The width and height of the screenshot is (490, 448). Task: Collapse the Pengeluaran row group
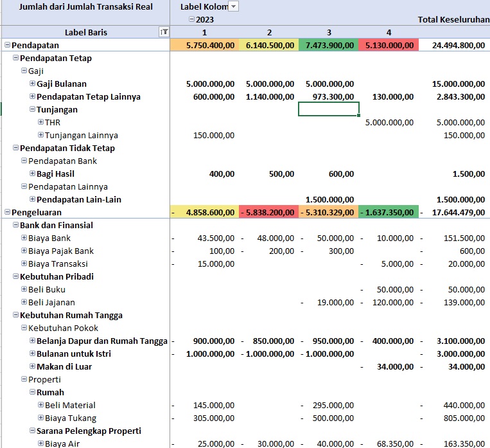pyautogui.click(x=7, y=212)
